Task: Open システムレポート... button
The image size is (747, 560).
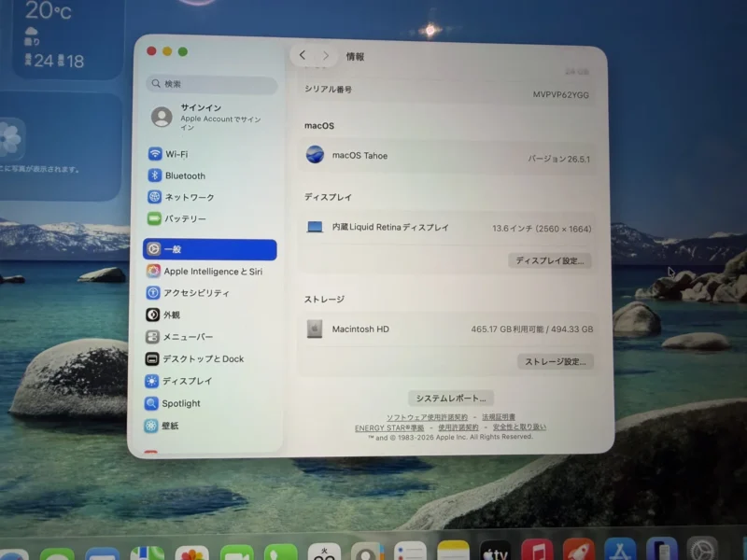Action: pos(451,399)
